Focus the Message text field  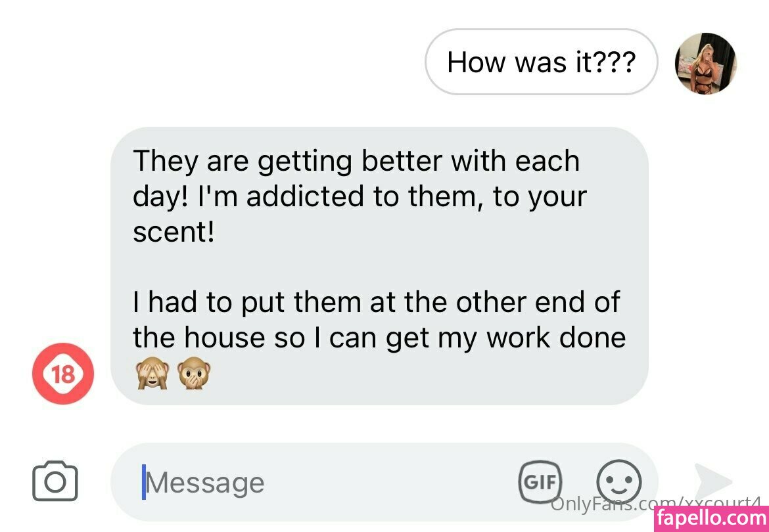[x=384, y=483]
